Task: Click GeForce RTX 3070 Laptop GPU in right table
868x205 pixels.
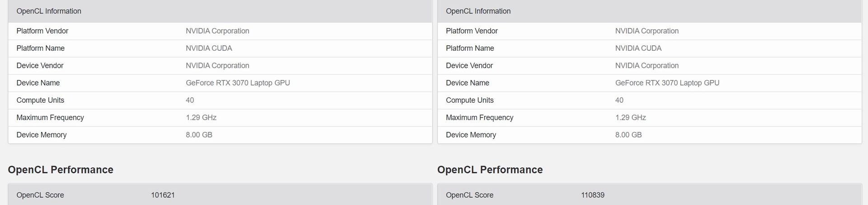Action: pyautogui.click(x=667, y=83)
